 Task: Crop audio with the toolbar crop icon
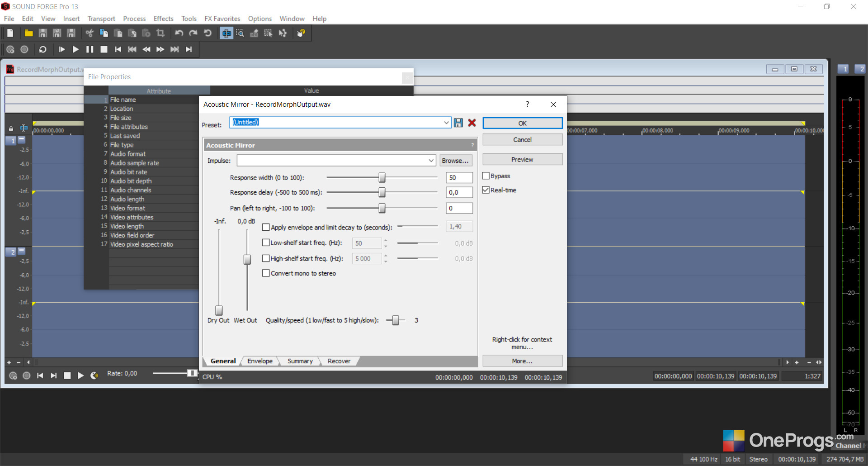[x=160, y=33]
